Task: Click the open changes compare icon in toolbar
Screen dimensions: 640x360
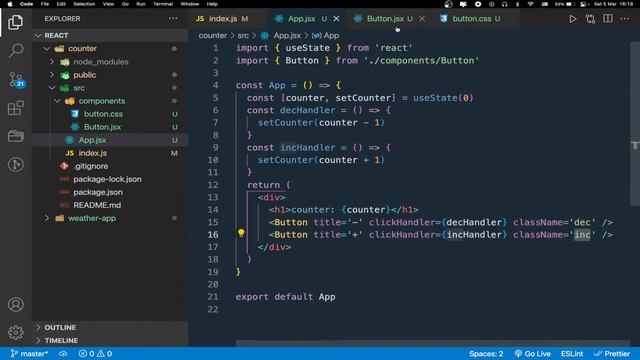Action: click(590, 19)
